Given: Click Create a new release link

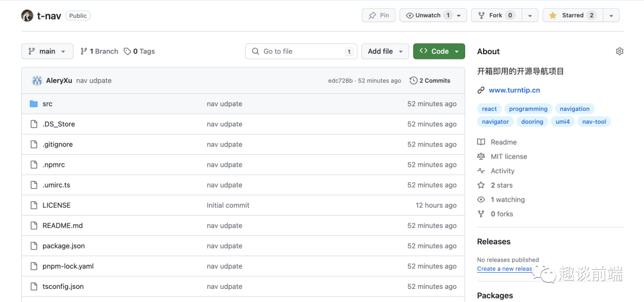Looking at the screenshot, I should [505, 269].
